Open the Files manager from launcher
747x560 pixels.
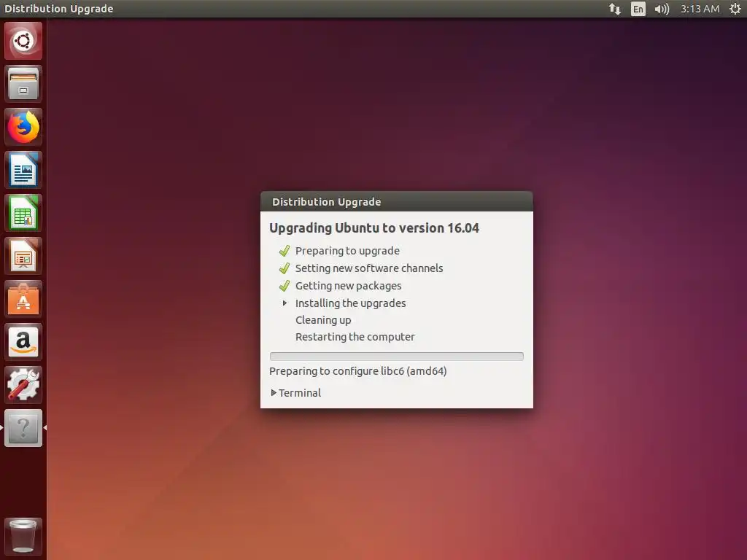tap(23, 84)
